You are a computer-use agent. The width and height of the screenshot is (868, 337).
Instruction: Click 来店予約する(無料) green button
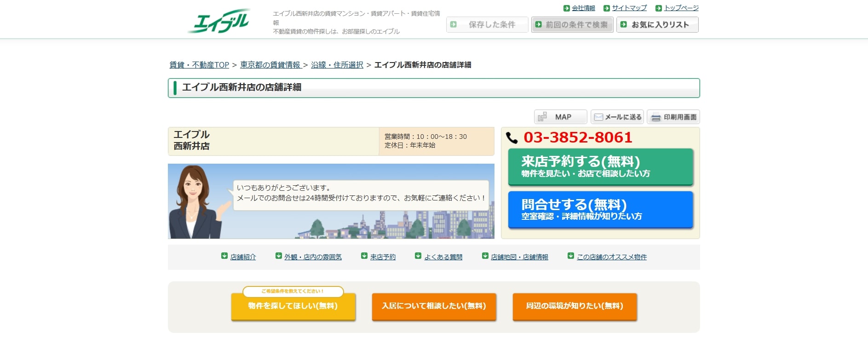[x=600, y=167]
